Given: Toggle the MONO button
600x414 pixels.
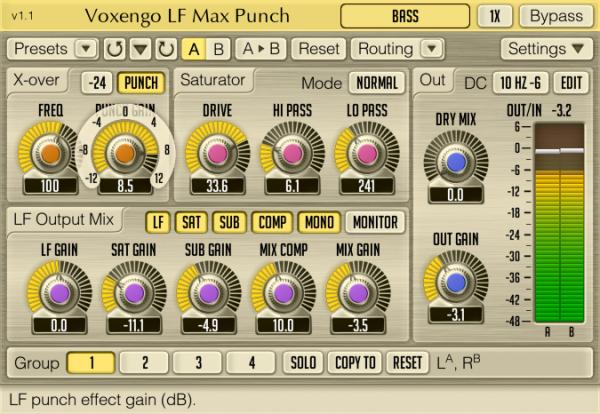Looking at the screenshot, I should point(319,222).
